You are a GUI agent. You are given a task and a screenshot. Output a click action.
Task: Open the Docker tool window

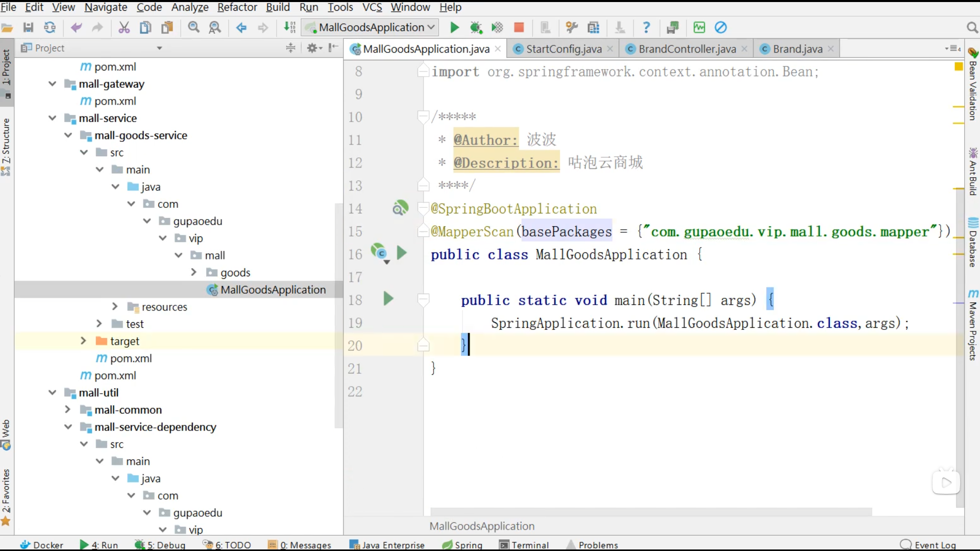point(42,545)
